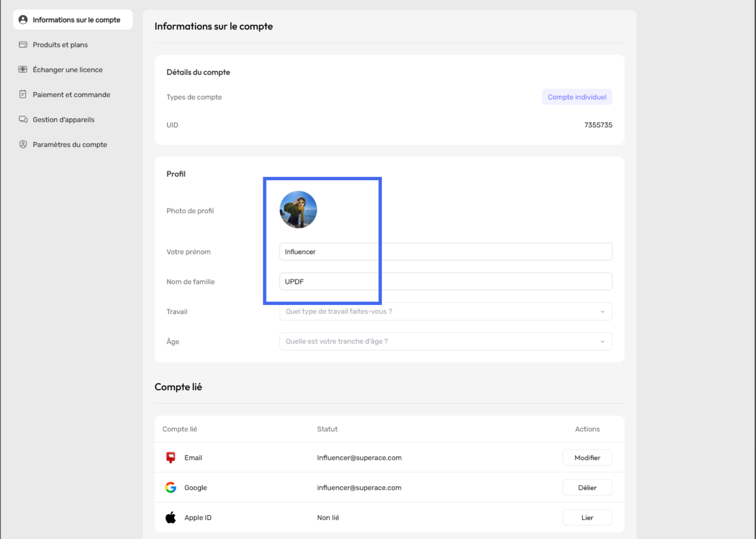Click the Travail field label
Viewport: 756px width, 539px height.
coord(177,311)
